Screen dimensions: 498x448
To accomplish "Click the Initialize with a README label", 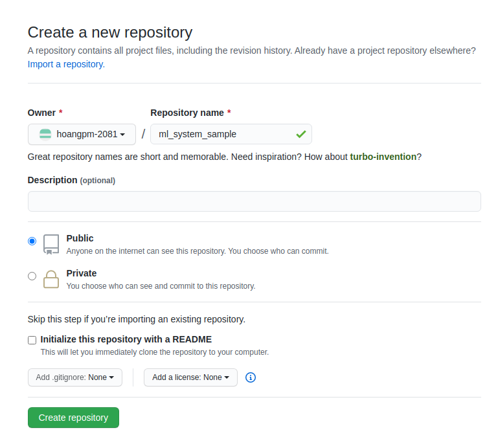I will [x=126, y=339].
